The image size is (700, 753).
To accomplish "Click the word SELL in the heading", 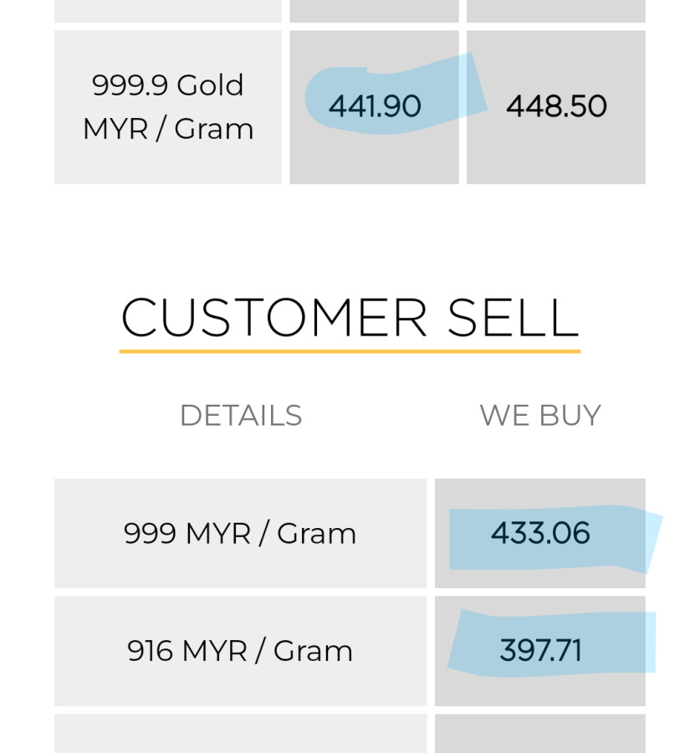I will (512, 318).
